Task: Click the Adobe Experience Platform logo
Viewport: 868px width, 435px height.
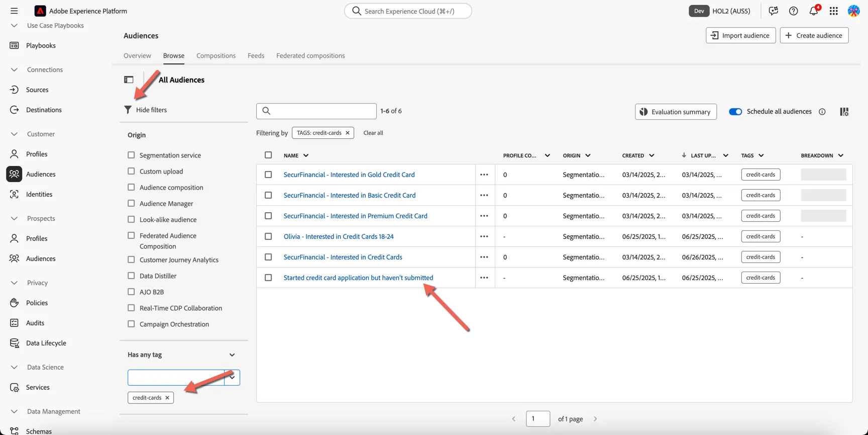Action: [40, 11]
